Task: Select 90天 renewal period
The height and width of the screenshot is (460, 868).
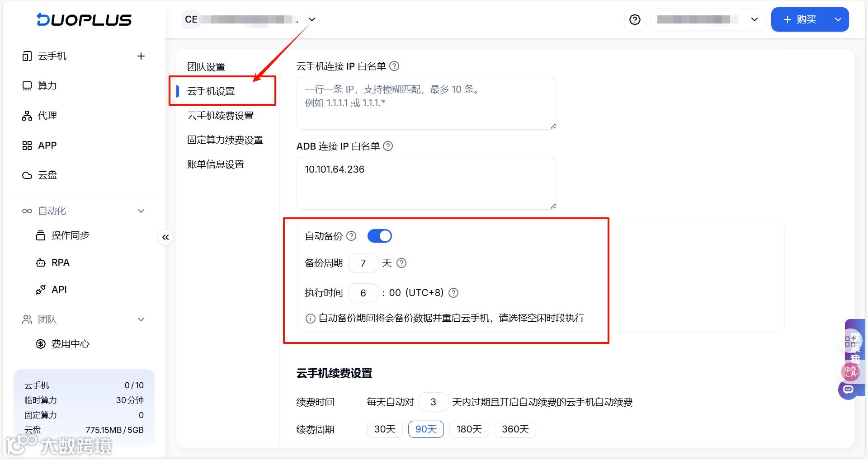Action: click(x=426, y=429)
